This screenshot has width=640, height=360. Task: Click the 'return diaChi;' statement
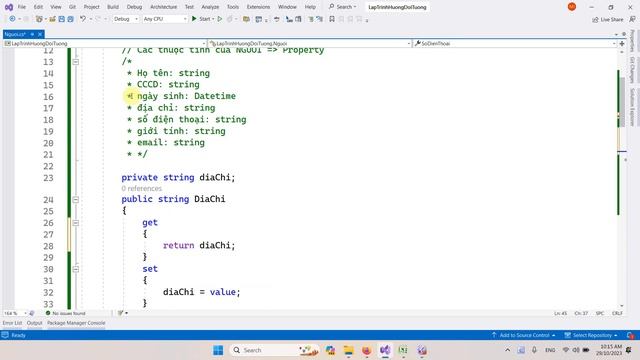[x=199, y=245]
